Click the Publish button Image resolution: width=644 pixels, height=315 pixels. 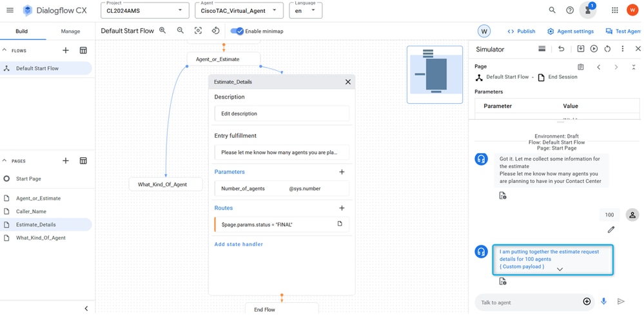coord(522,31)
